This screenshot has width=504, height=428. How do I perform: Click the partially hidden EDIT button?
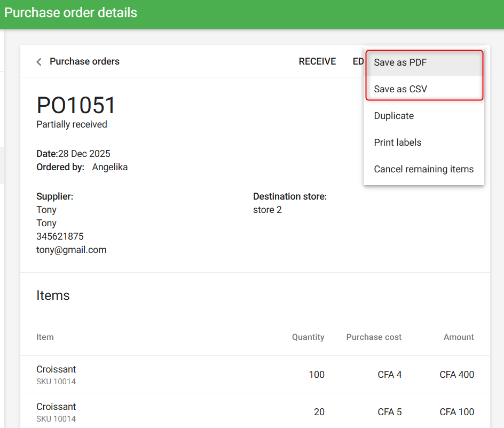pos(358,61)
